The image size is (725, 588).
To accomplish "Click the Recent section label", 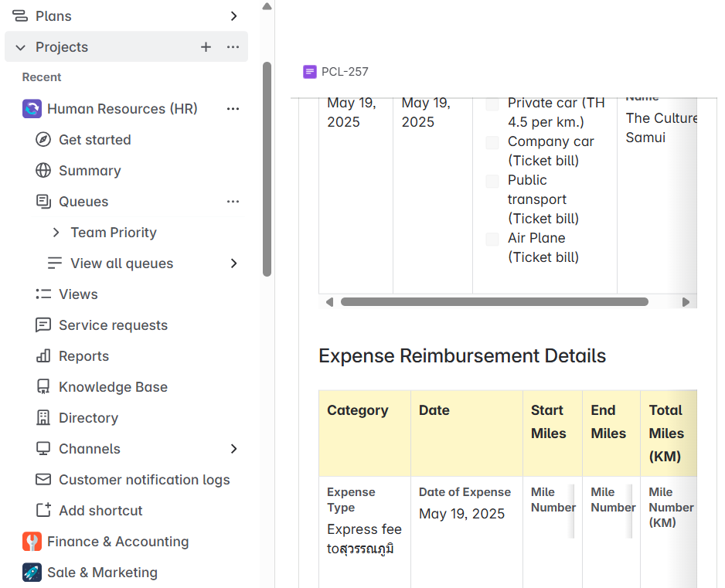I will [42, 77].
